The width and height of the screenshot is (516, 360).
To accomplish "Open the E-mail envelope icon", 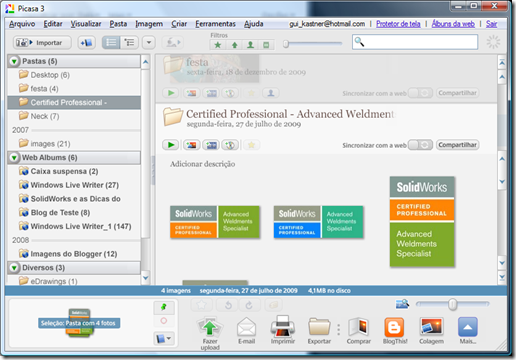I will coord(246,327).
